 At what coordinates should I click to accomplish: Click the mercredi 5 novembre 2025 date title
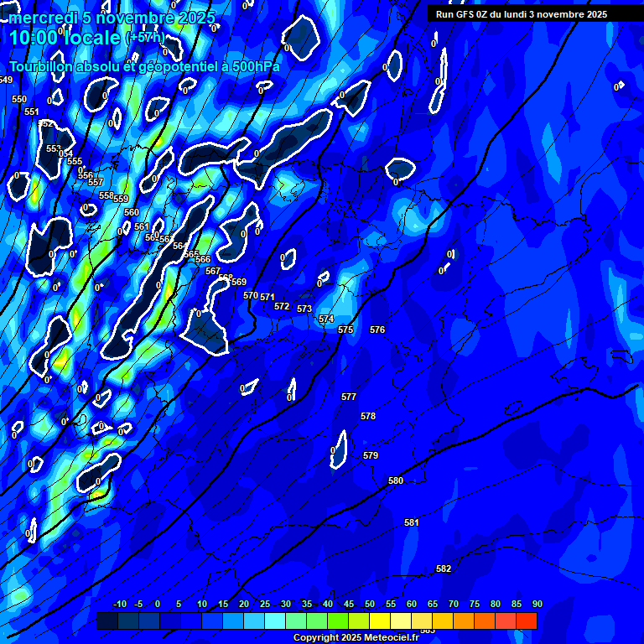(x=112, y=18)
